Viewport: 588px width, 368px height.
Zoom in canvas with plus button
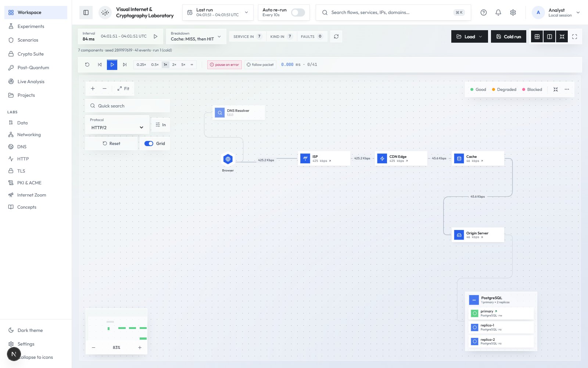tap(93, 89)
